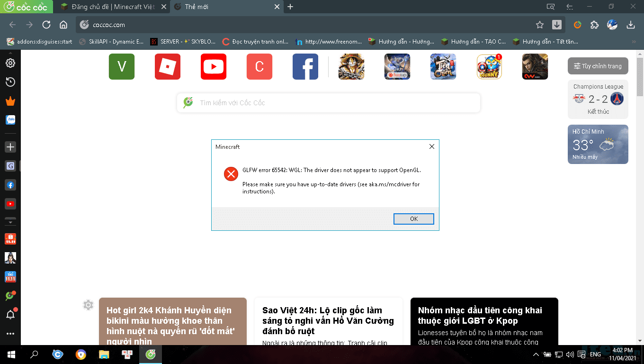Open the G shortcut in sidebar

10,166
